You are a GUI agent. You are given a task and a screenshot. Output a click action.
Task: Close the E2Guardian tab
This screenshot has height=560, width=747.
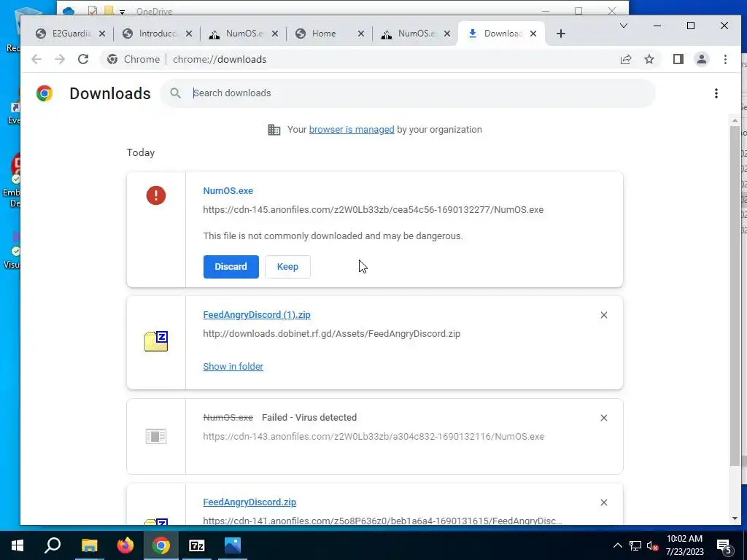pos(102,34)
